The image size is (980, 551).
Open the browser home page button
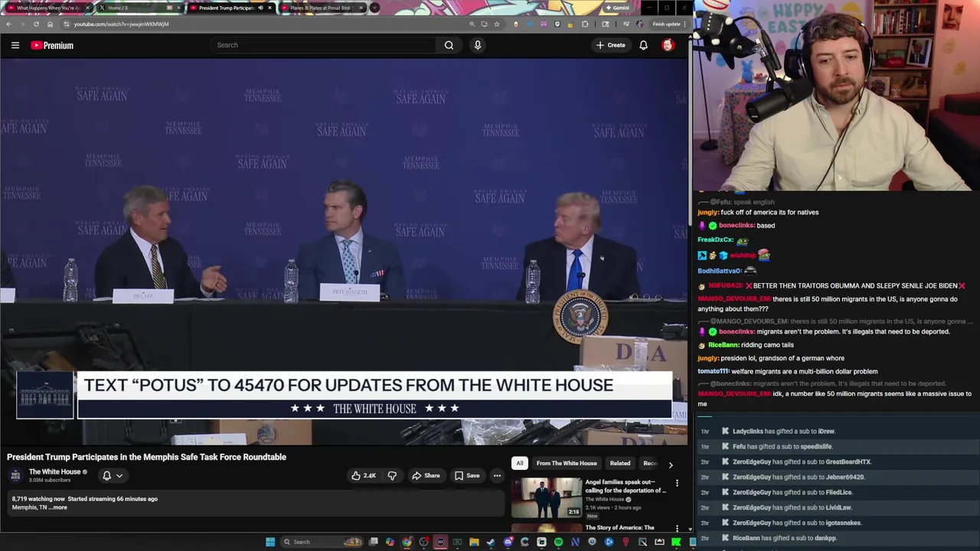click(50, 24)
